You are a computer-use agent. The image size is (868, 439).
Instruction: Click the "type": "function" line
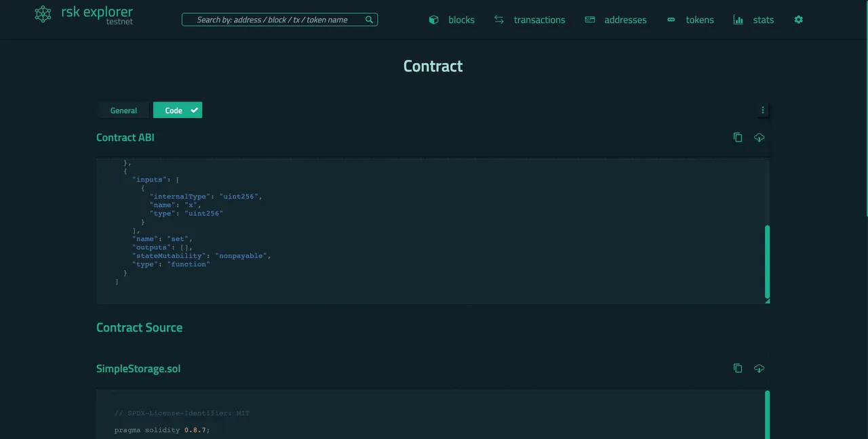172,264
